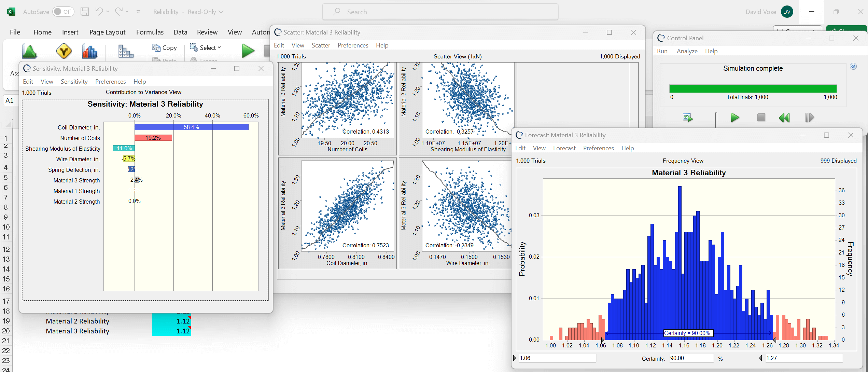Viewport: 868px width, 372px height.
Task: Open Customize Quick Access Toolbar dropdown
Action: coord(138,12)
